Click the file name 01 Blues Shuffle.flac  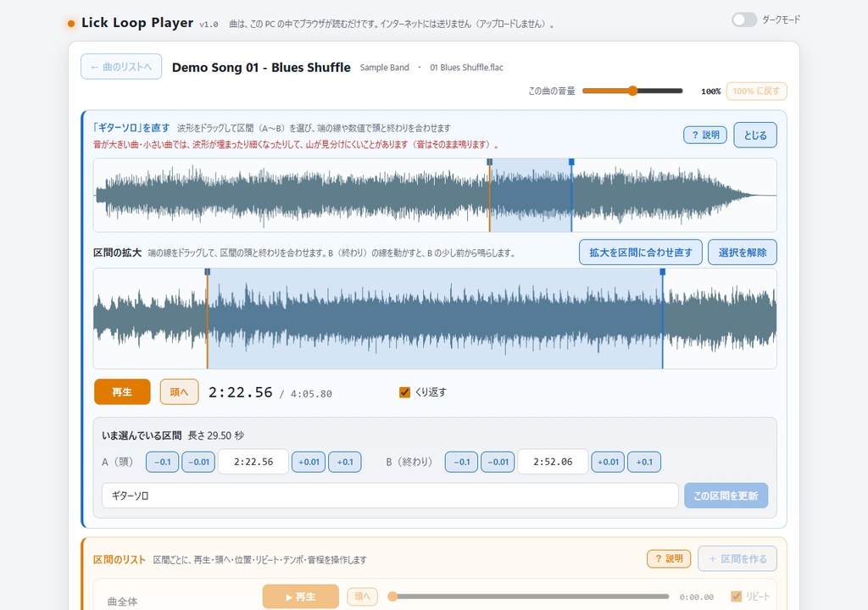coord(467,68)
